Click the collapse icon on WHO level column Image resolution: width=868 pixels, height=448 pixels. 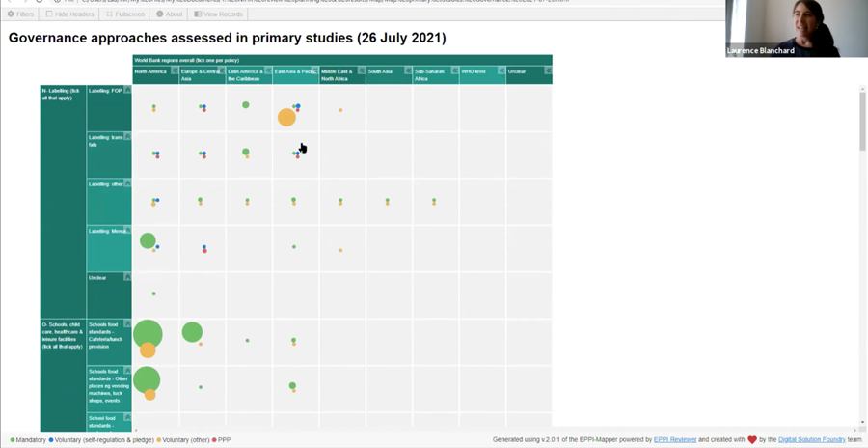pos(501,71)
